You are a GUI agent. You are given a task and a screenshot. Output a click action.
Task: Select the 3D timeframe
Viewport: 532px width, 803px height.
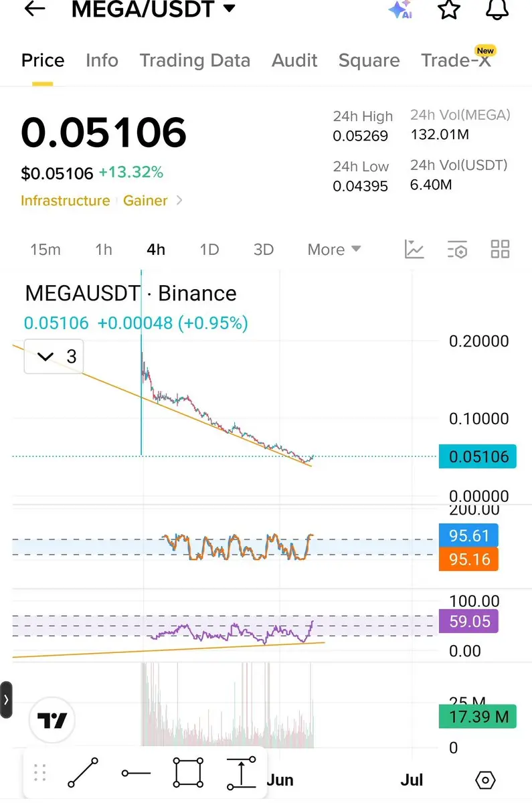(x=264, y=250)
